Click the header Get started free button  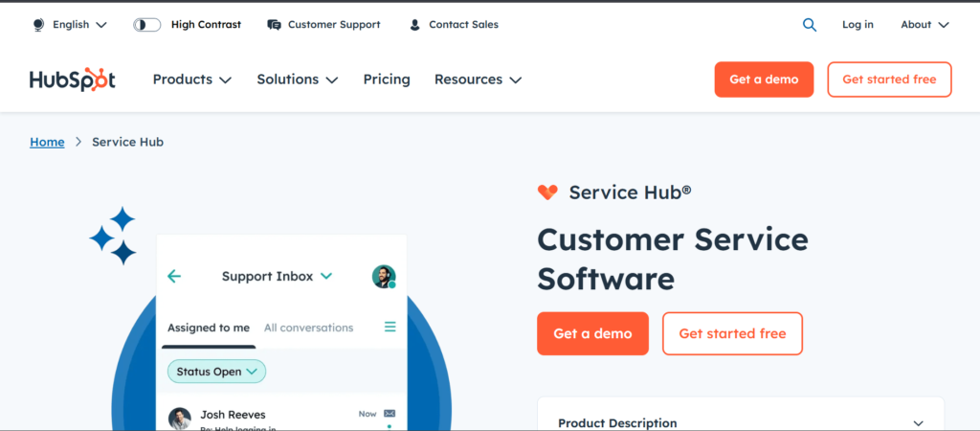point(889,79)
